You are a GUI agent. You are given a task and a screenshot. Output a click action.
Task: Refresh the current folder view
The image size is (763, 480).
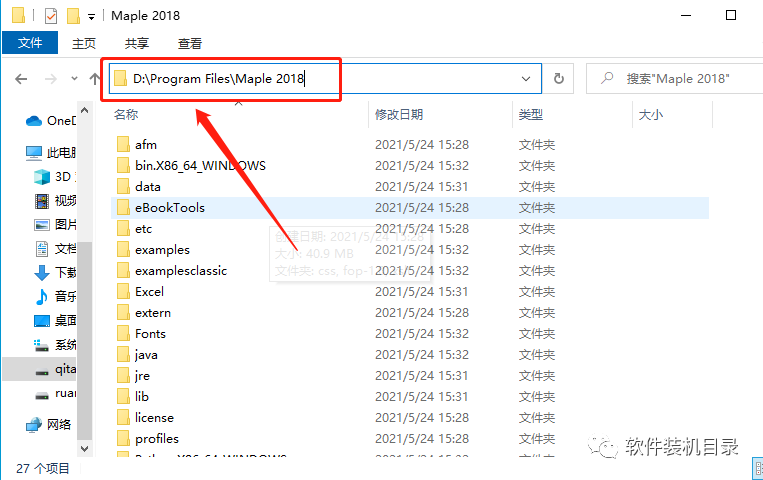(559, 78)
